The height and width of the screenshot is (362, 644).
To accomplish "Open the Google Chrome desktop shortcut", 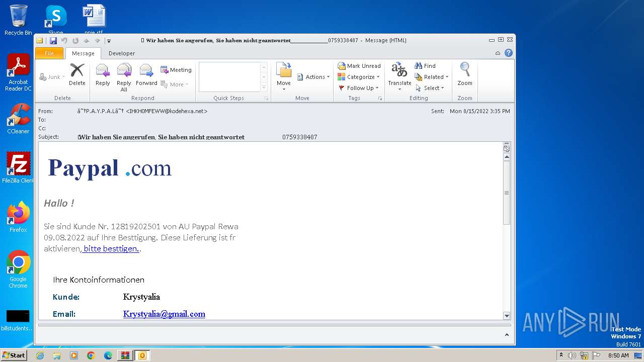I will click(18, 269).
